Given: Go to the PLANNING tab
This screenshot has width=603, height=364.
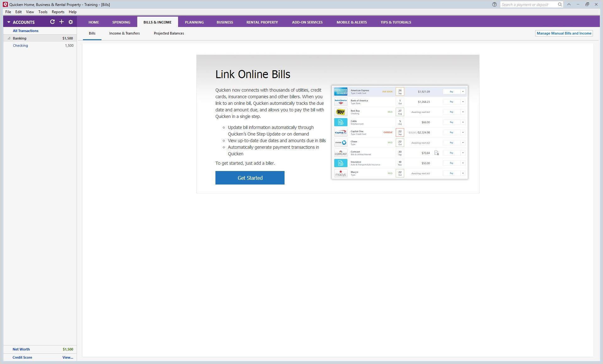Looking at the screenshot, I should (194, 22).
